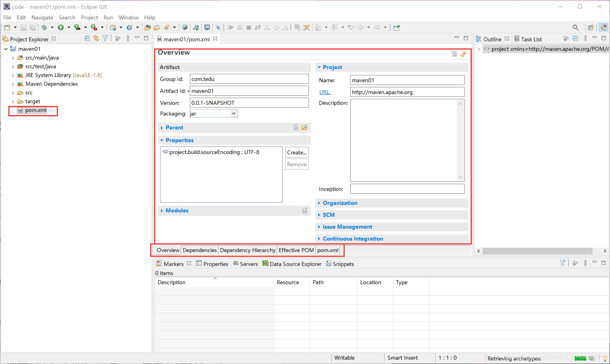Click the Description scrollbar down arrow
The height and width of the screenshot is (364, 610).
(x=460, y=178)
